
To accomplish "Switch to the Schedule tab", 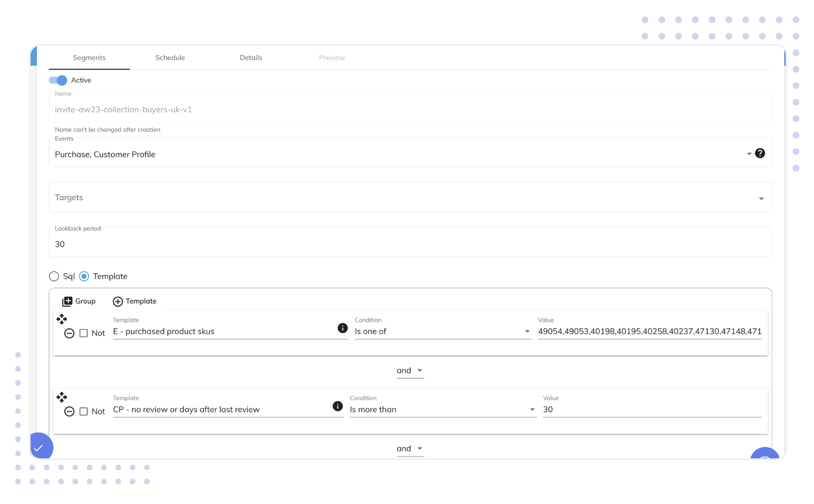I will 170,57.
